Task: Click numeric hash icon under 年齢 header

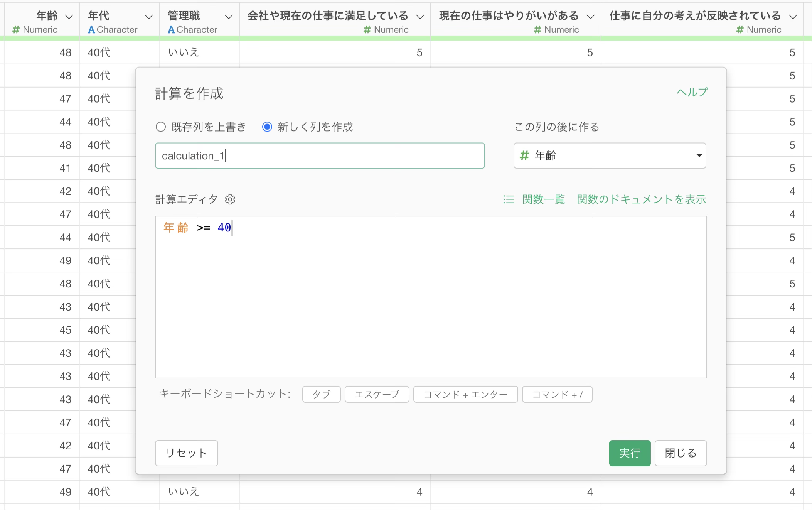Action: [16, 30]
